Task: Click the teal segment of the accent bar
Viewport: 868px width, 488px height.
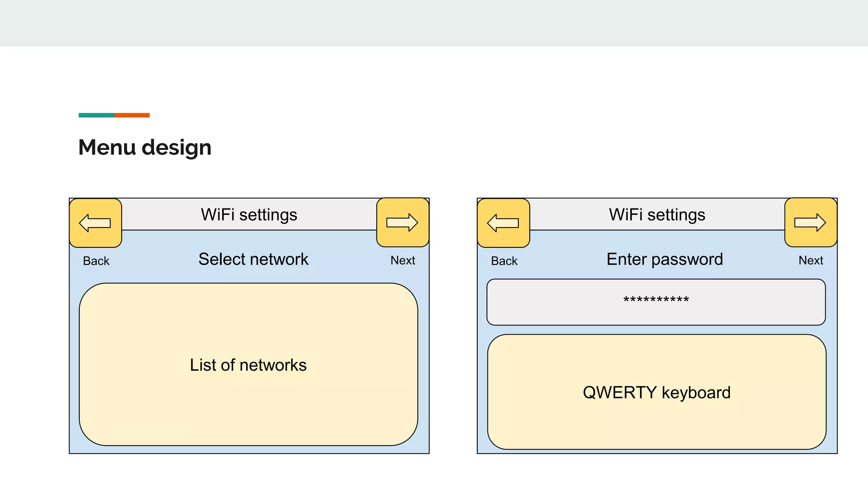Action: 96,115
